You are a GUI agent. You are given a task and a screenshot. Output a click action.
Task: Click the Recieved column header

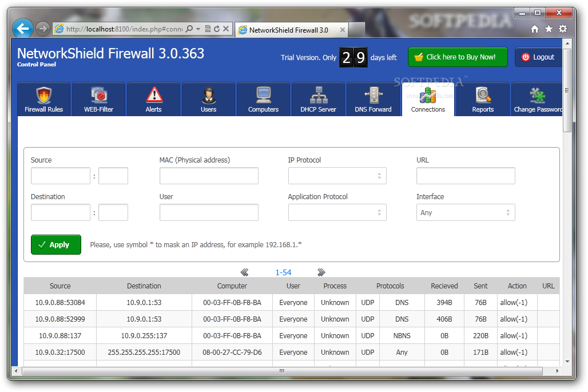(x=444, y=286)
